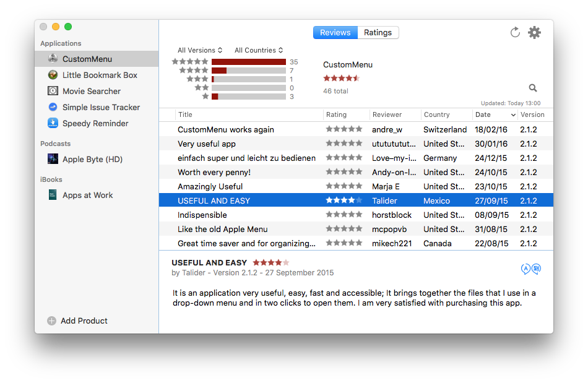Screen dimensions: 588x383
Task: Click the translate review icon
Action: (x=531, y=269)
